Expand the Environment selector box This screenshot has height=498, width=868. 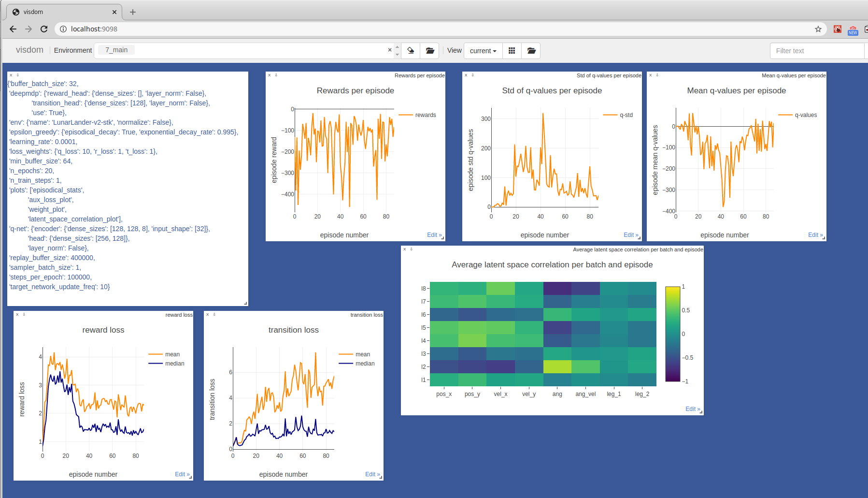tap(242, 50)
